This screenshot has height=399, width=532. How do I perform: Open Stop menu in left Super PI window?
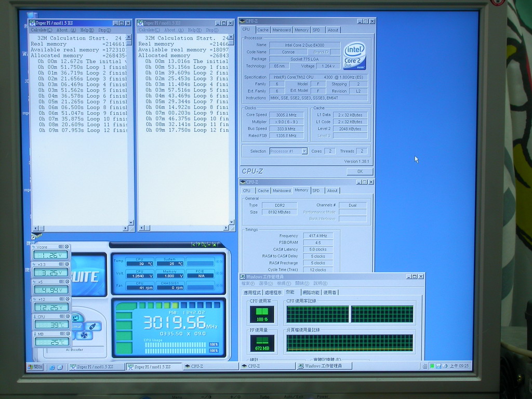pos(104,30)
